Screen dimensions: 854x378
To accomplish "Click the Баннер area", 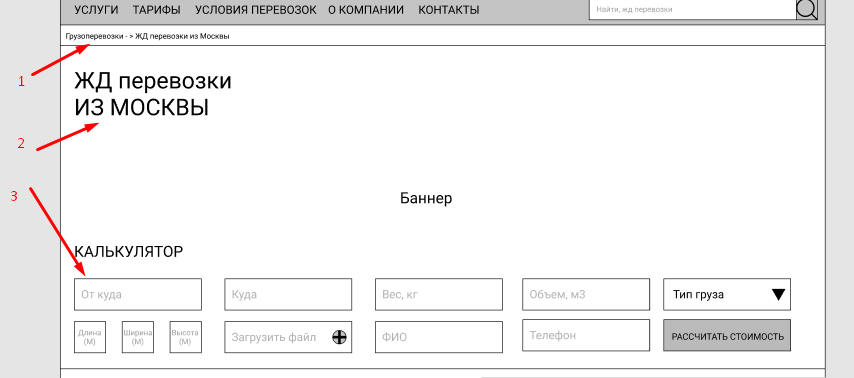I will point(426,198).
